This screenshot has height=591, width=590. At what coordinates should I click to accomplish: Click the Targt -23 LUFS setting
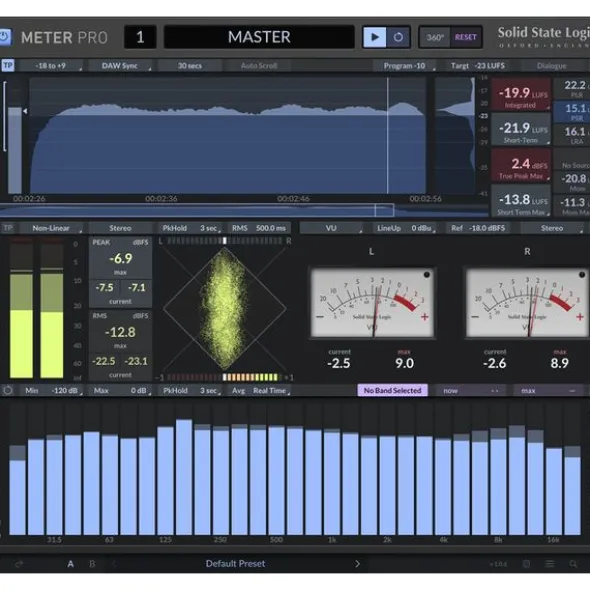(x=478, y=66)
